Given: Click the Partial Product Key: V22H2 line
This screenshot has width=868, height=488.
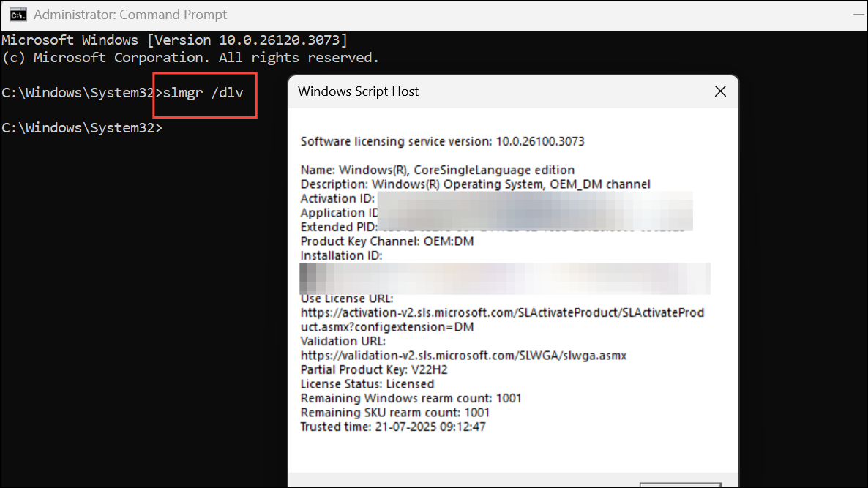Looking at the screenshot, I should click(x=374, y=370).
